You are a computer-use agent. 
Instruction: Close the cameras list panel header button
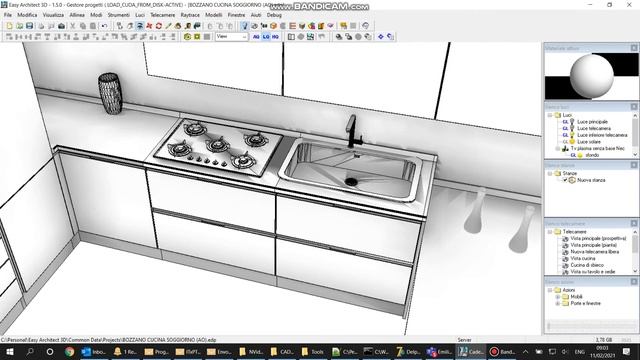click(634, 223)
